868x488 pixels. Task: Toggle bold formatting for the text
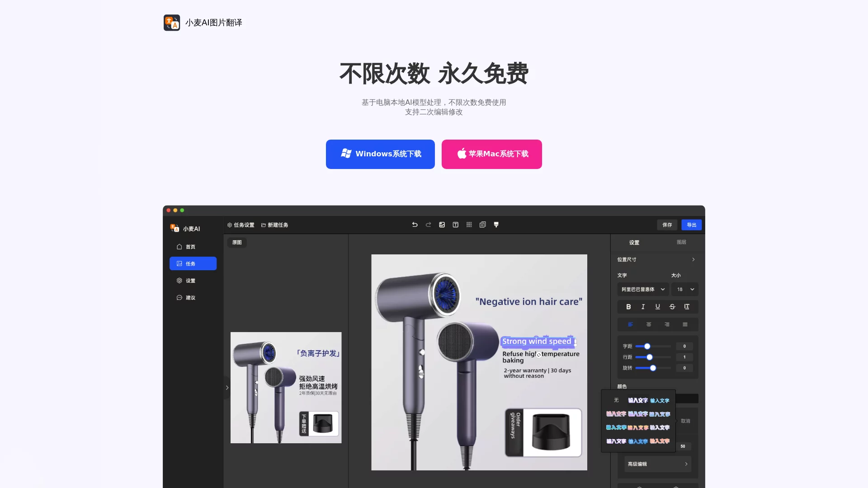tap(628, 306)
